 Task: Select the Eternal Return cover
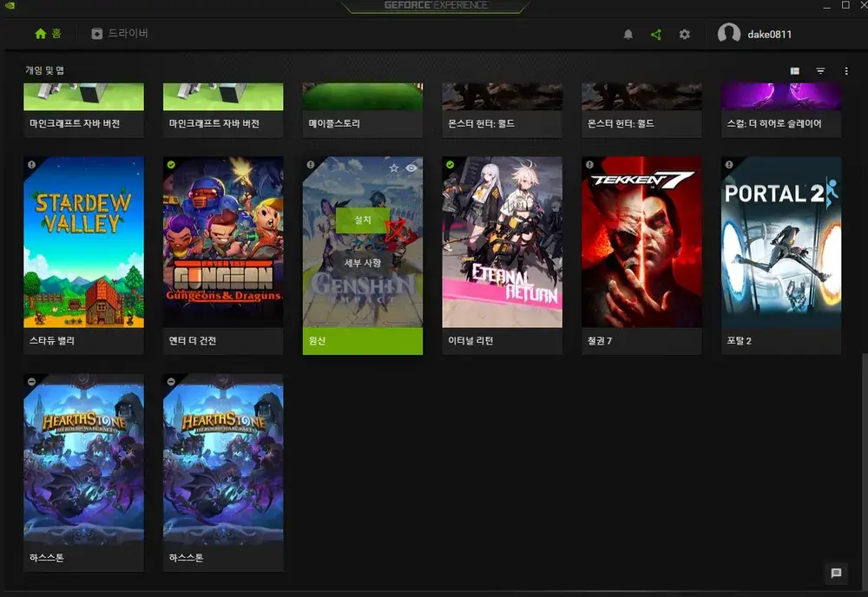502,242
